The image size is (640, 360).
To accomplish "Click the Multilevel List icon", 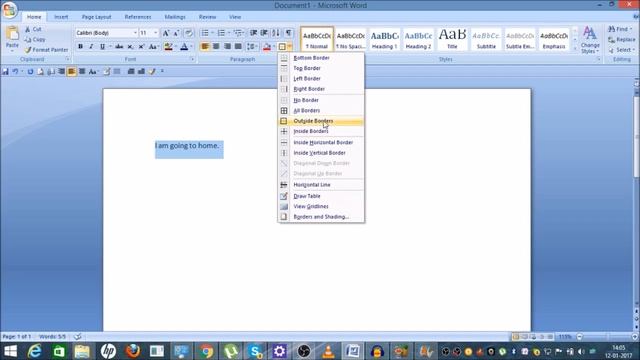I will (238, 33).
